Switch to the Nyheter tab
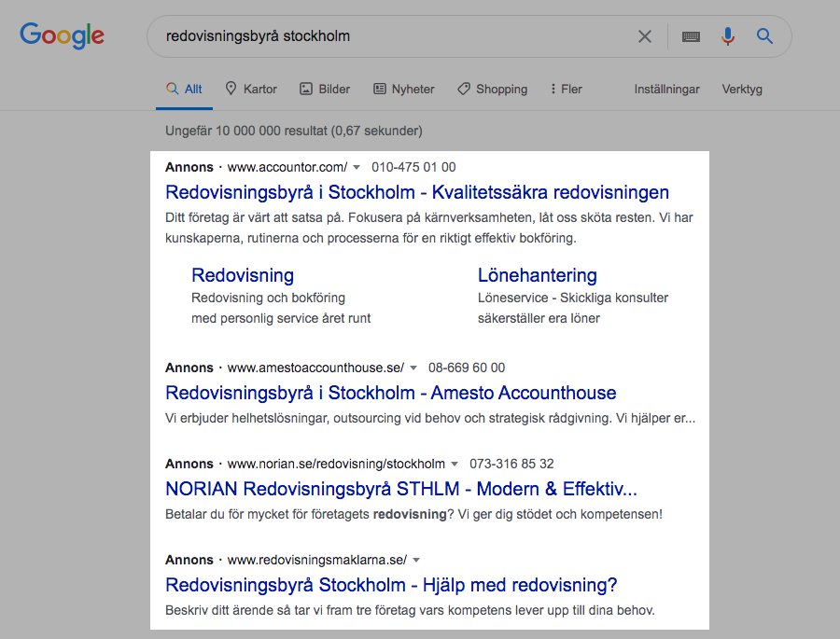The image size is (840, 639). (403, 89)
